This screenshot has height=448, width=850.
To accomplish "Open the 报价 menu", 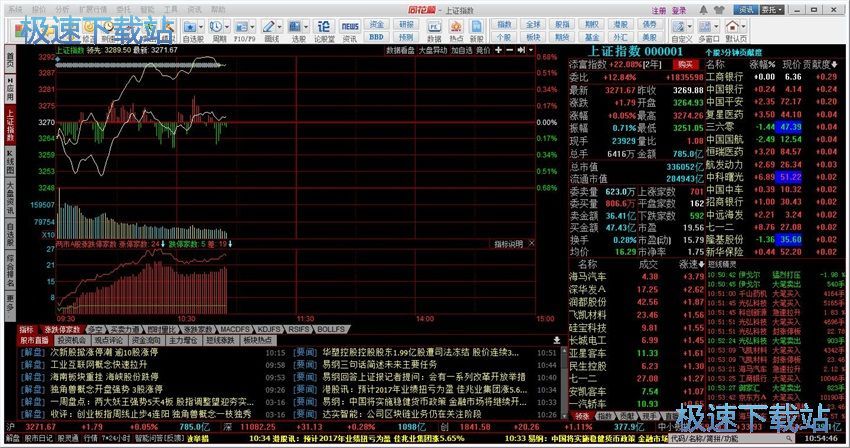I will pos(38,10).
